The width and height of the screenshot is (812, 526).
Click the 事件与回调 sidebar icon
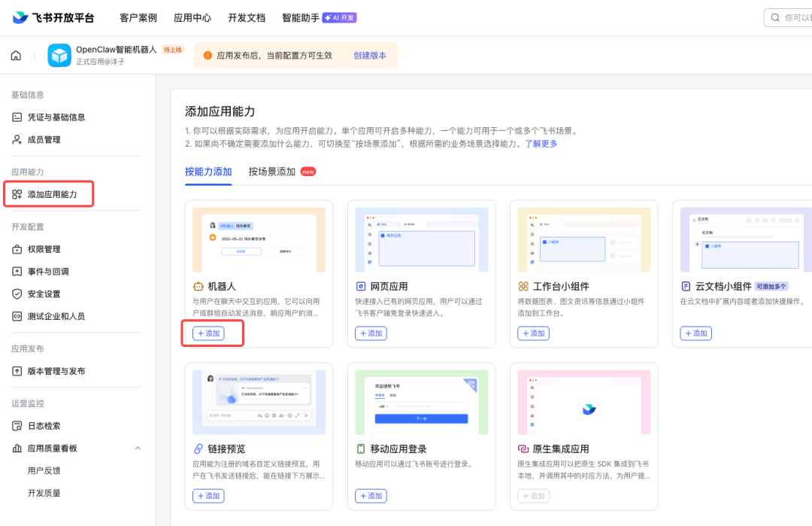tap(17, 272)
